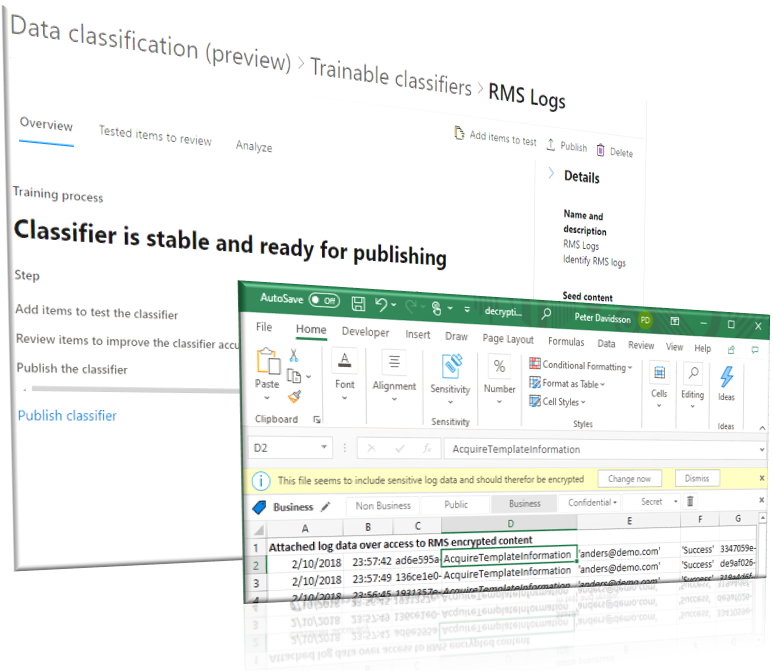The height and width of the screenshot is (671, 773).
Task: Open the Analyze tab for RMS Logs
Action: (254, 146)
